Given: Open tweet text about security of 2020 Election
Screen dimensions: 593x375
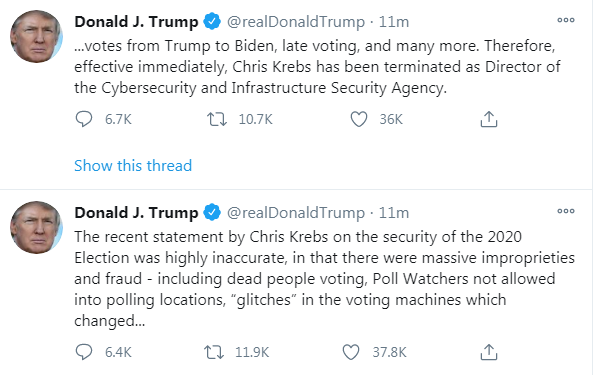Looking at the screenshot, I should pyautogui.click(x=324, y=279).
